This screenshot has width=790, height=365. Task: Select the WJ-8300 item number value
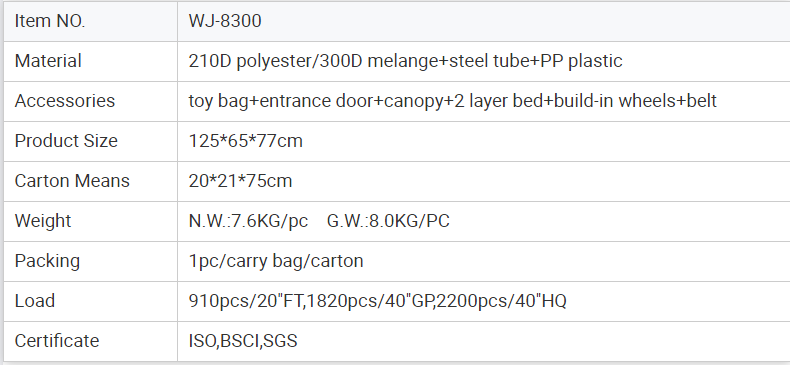(x=225, y=21)
